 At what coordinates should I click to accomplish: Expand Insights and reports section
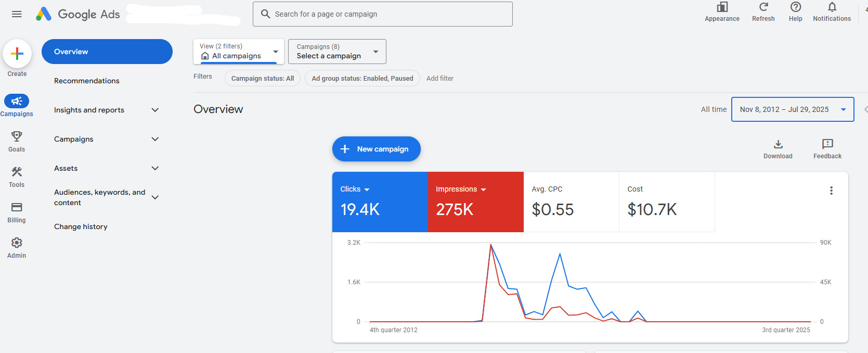pyautogui.click(x=154, y=110)
